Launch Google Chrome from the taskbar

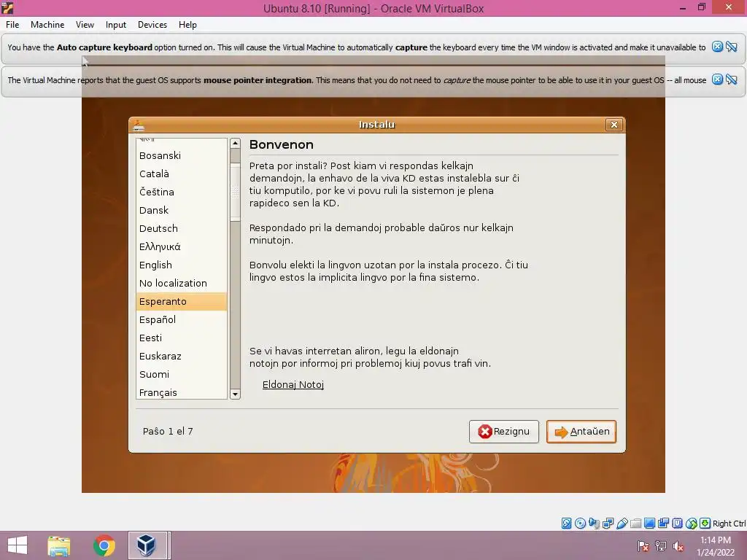pyautogui.click(x=104, y=545)
